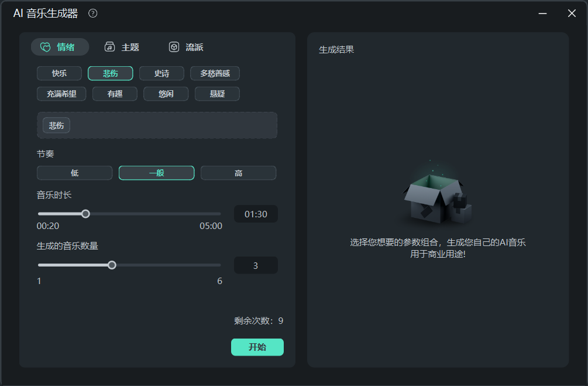588x386 pixels.
Task: Switch to the 主题 tab
Action: point(122,47)
